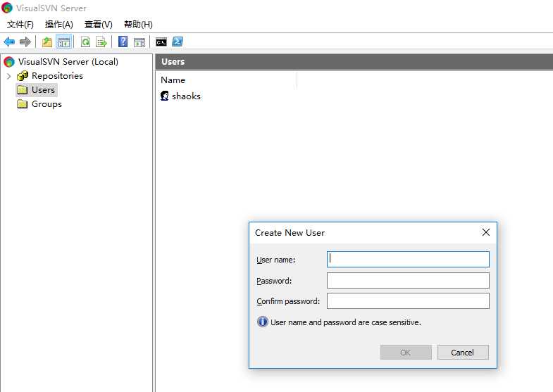This screenshot has width=553, height=392.
Task: Click the Export List toolbar icon
Action: pos(101,42)
